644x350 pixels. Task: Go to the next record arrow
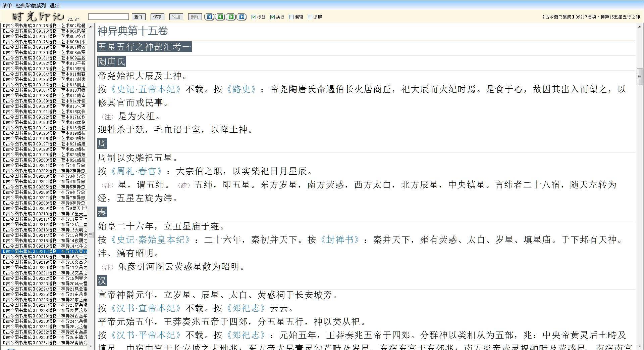(231, 17)
